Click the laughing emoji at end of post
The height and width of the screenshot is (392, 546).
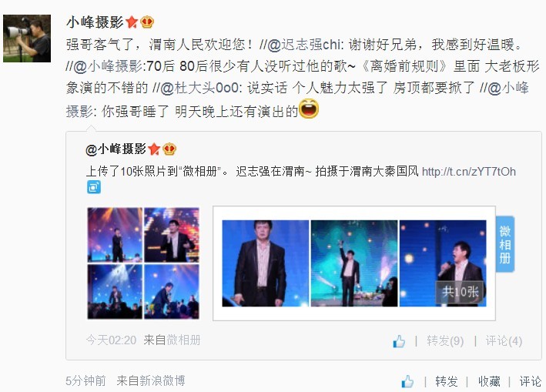[x=309, y=109]
